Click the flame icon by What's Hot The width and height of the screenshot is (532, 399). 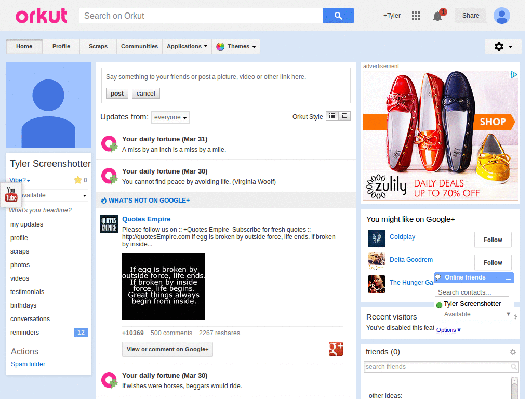pos(104,201)
